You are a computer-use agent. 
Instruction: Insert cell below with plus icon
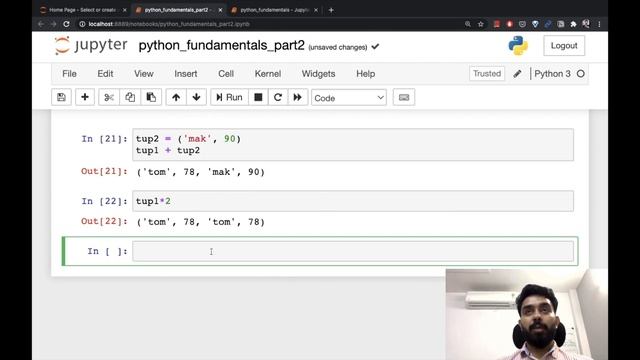(x=85, y=97)
